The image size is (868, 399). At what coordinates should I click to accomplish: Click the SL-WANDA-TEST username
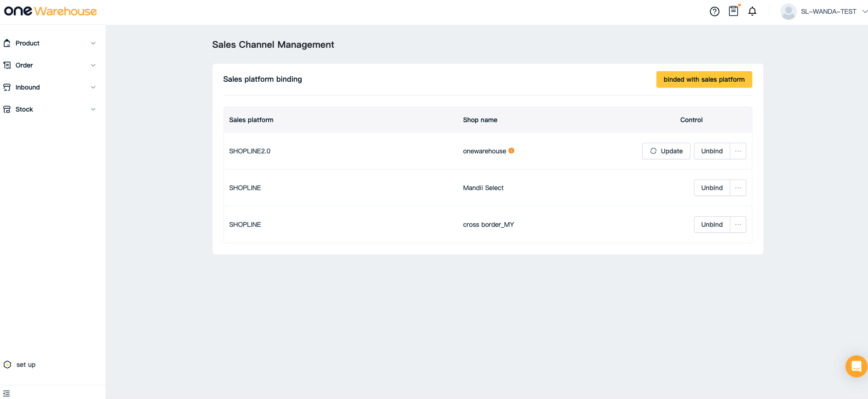tap(829, 11)
